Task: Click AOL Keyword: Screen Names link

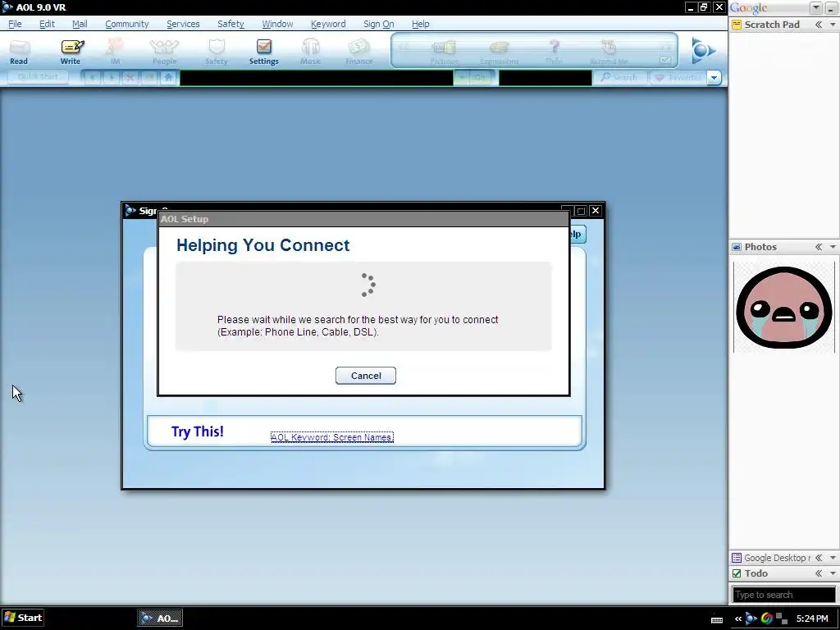Action: [332, 437]
